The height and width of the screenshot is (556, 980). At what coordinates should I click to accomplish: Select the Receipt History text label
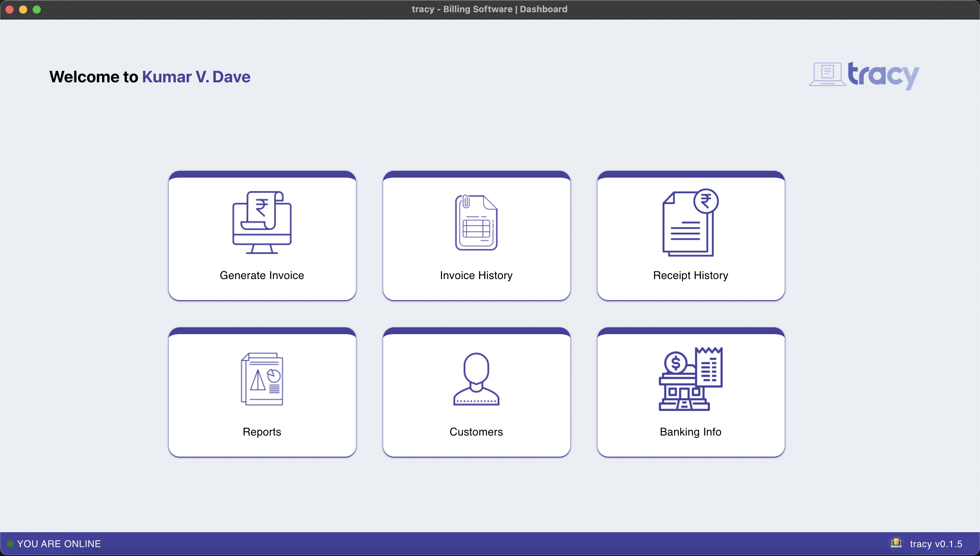pos(690,275)
